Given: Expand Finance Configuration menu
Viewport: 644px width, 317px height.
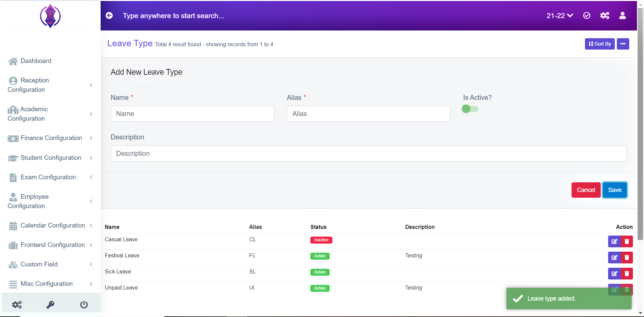Looking at the screenshot, I should click(50, 138).
